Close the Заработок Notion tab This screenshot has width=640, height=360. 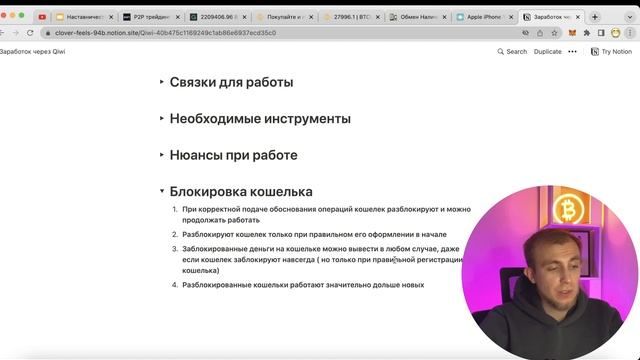pyautogui.click(x=578, y=17)
